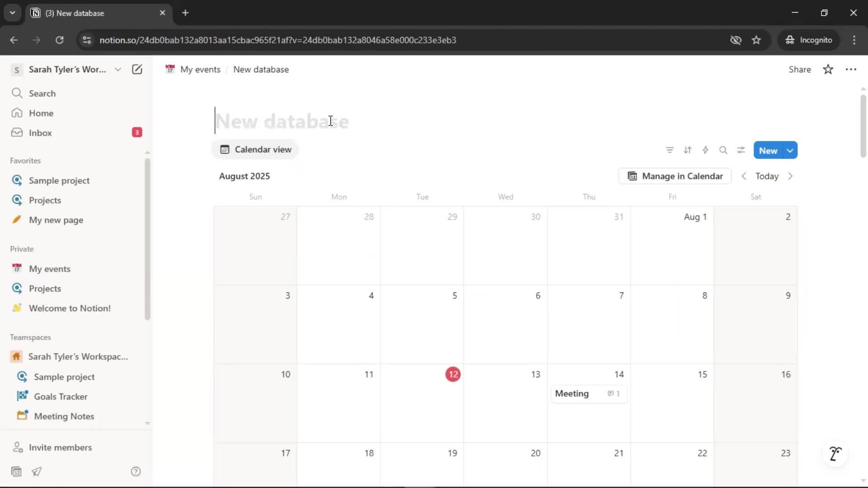Click the address bar URL
This screenshot has height=488, width=868.
(x=278, y=40)
